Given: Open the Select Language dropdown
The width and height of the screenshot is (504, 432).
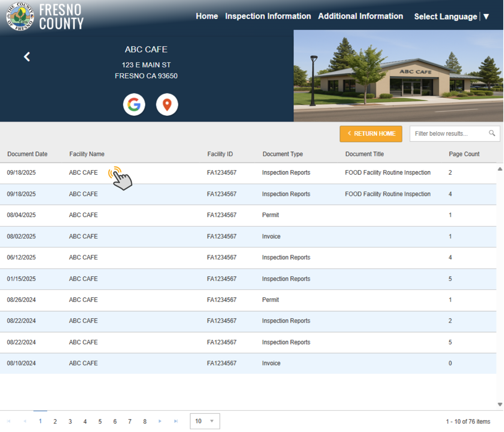Looking at the screenshot, I should [451, 16].
